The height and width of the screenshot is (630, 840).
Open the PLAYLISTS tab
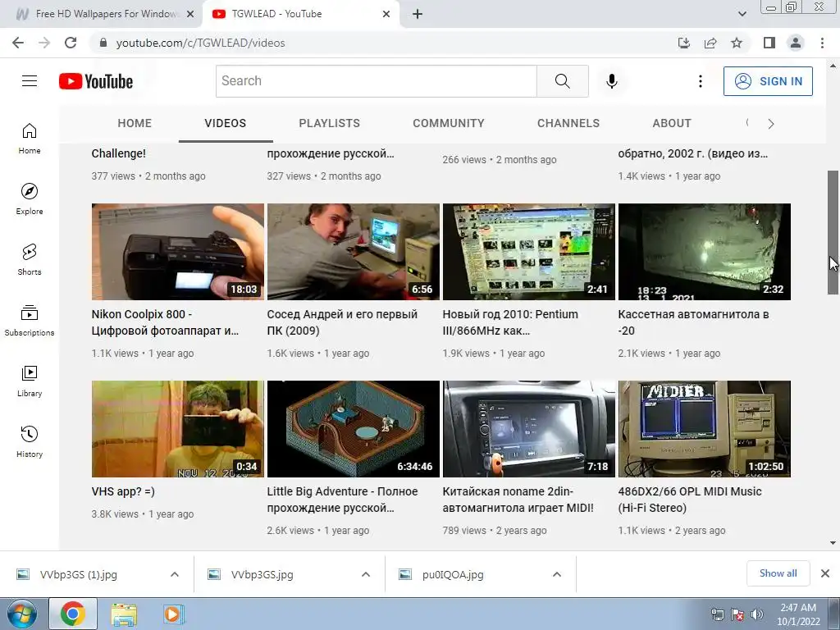coord(330,123)
